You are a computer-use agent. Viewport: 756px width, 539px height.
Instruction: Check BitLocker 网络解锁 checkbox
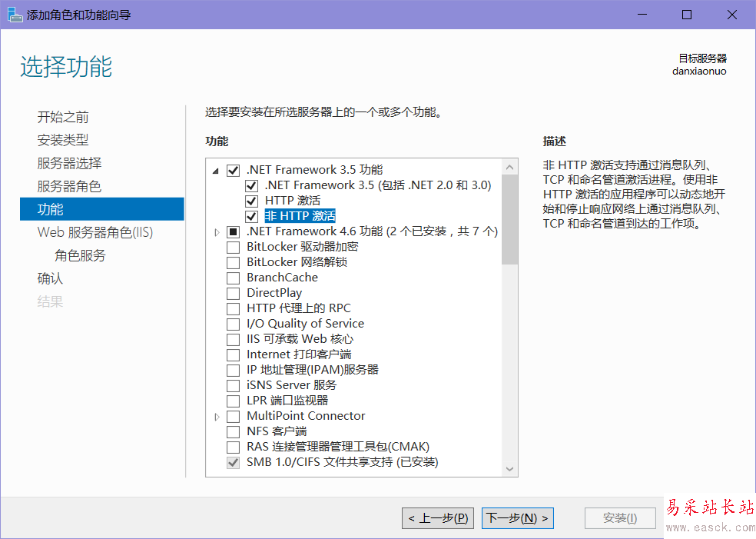tap(233, 262)
